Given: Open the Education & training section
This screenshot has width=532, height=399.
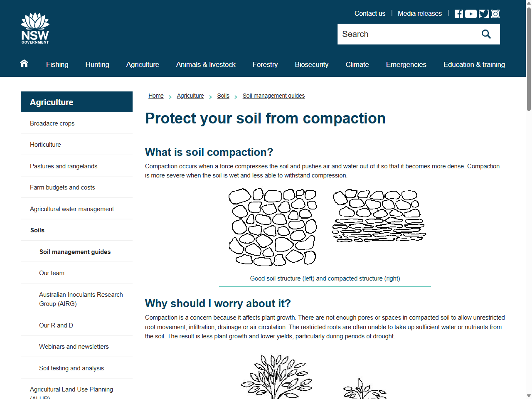Looking at the screenshot, I should tap(474, 64).
